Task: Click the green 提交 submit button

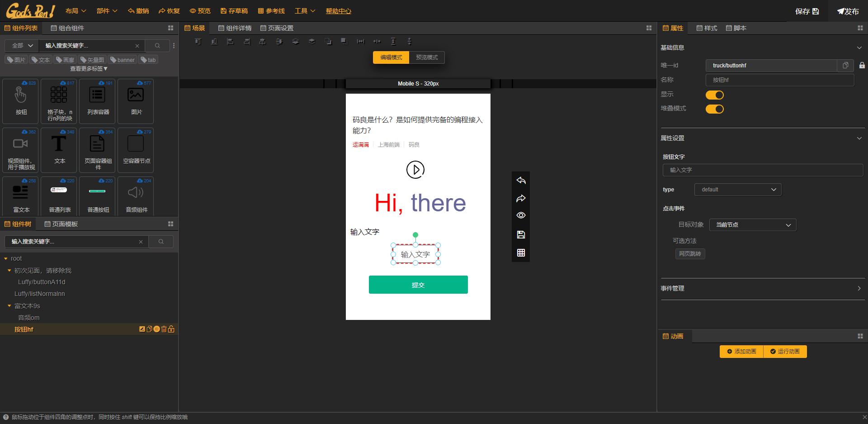Action: coord(418,285)
